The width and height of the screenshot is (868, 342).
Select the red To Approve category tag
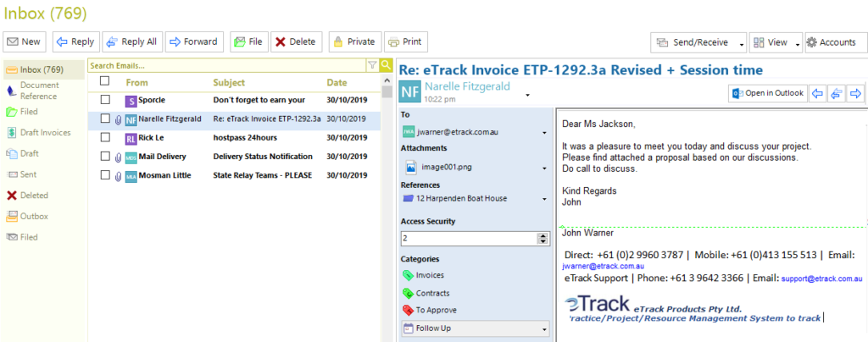408,310
